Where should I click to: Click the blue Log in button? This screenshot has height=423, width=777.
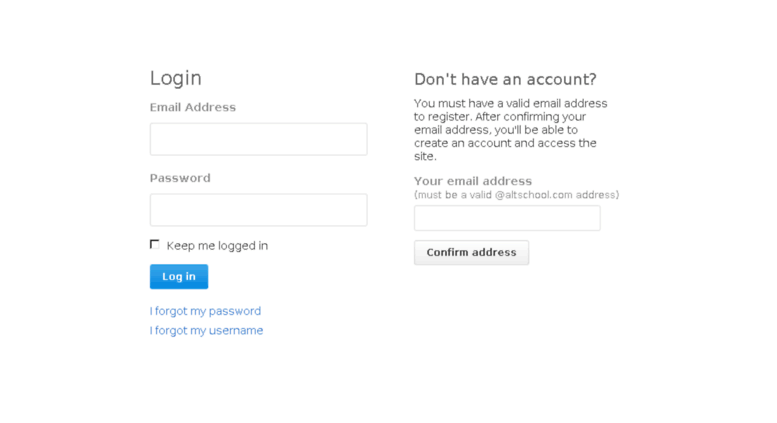179,276
